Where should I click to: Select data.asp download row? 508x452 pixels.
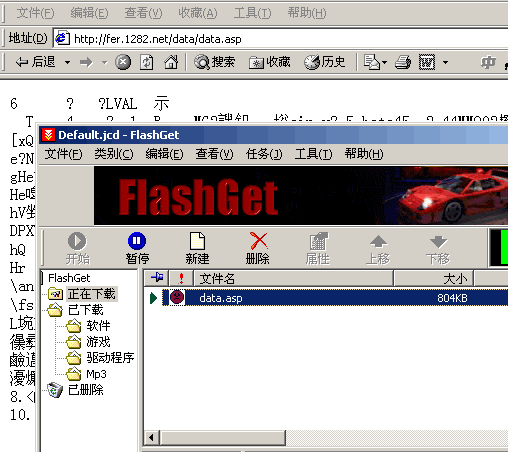coord(335,297)
